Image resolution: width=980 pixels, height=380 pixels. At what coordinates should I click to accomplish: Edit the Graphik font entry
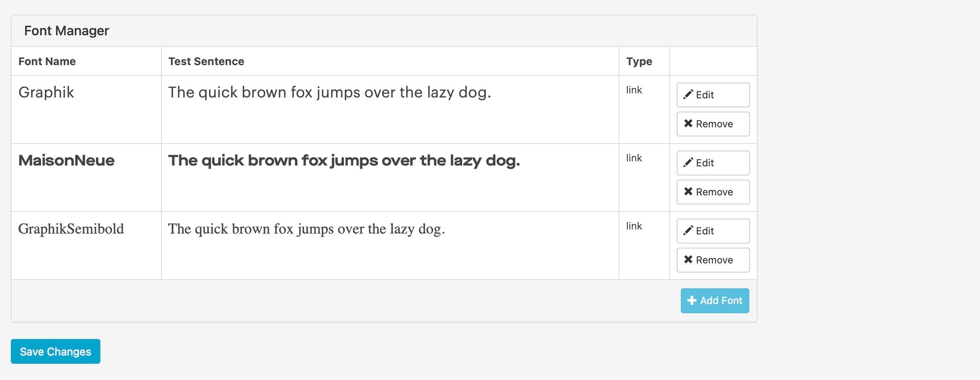tap(713, 95)
